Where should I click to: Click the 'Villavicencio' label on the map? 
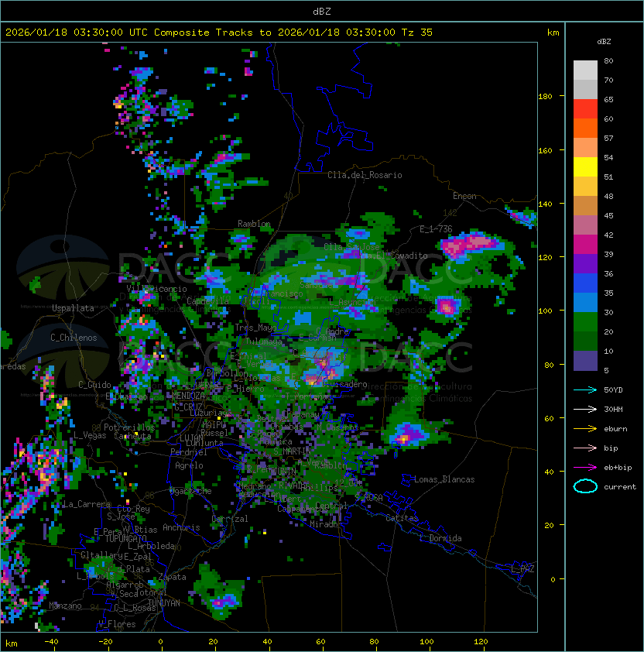(x=156, y=289)
